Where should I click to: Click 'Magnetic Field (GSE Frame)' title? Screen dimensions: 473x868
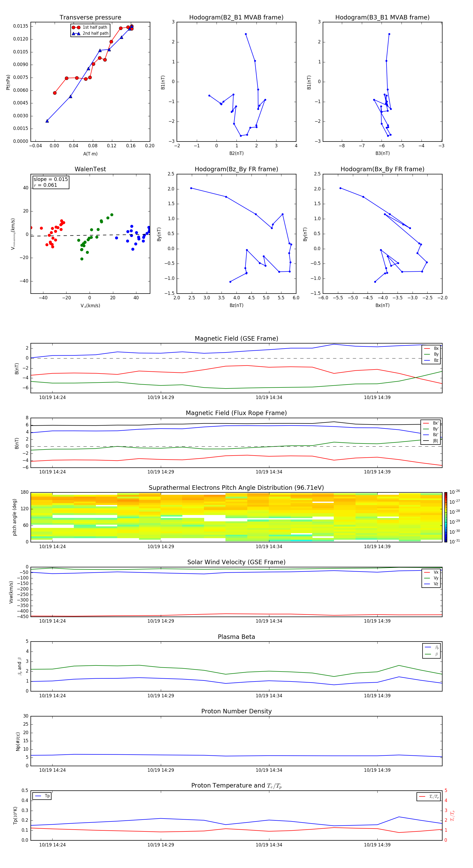pos(236,339)
